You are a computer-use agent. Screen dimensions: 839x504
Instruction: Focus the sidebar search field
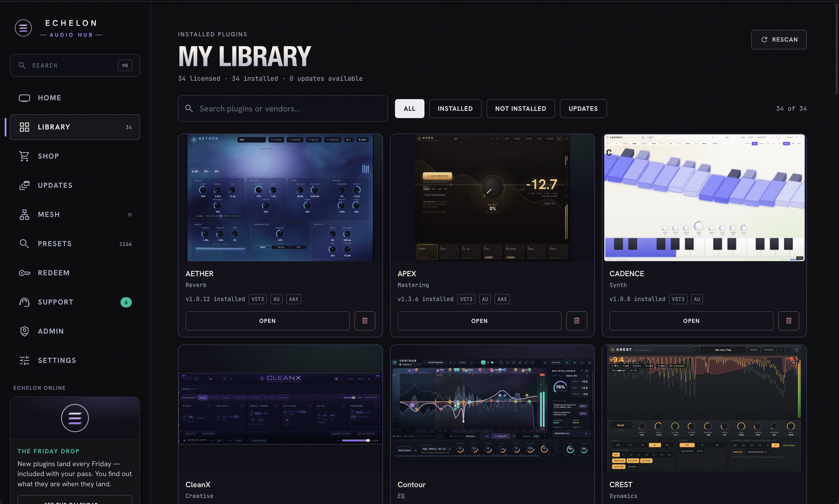coord(75,66)
